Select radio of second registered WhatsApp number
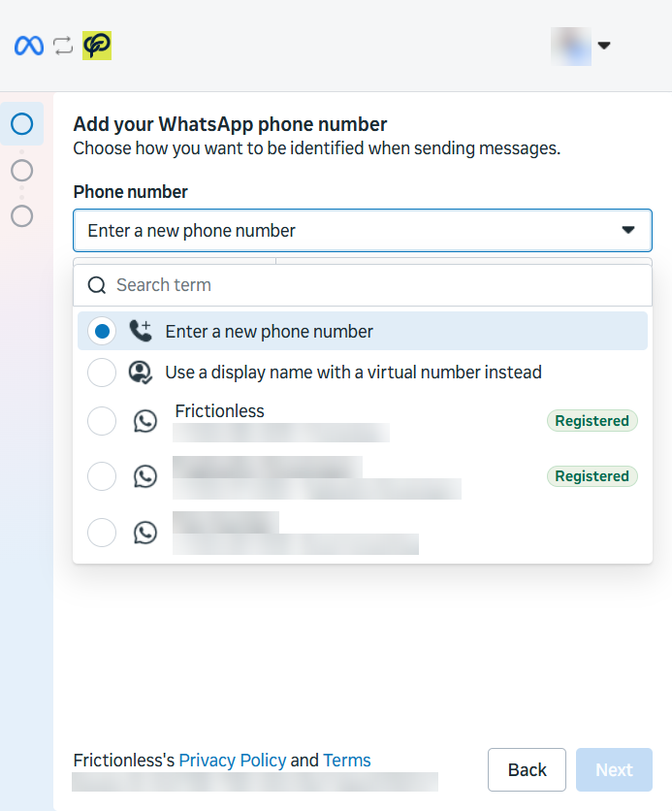Image resolution: width=672 pixels, height=811 pixels. click(x=102, y=476)
